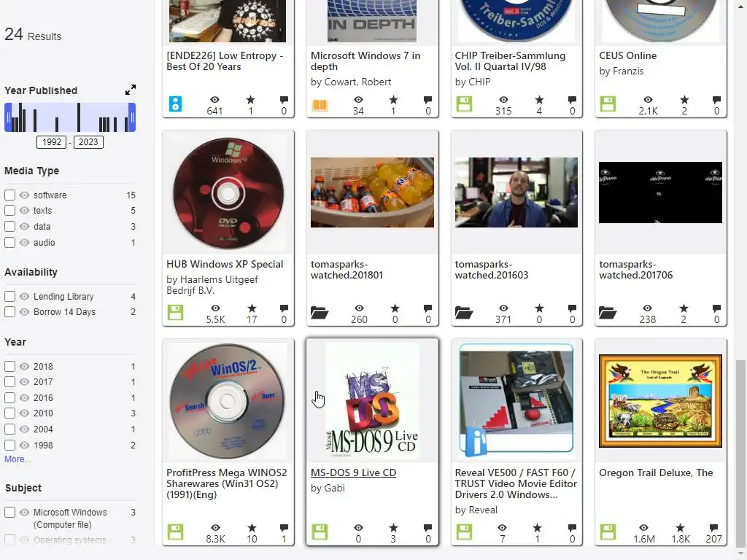The height and width of the screenshot is (560, 747).
Task: Check the audio media type checkbox
Action: coord(9,242)
